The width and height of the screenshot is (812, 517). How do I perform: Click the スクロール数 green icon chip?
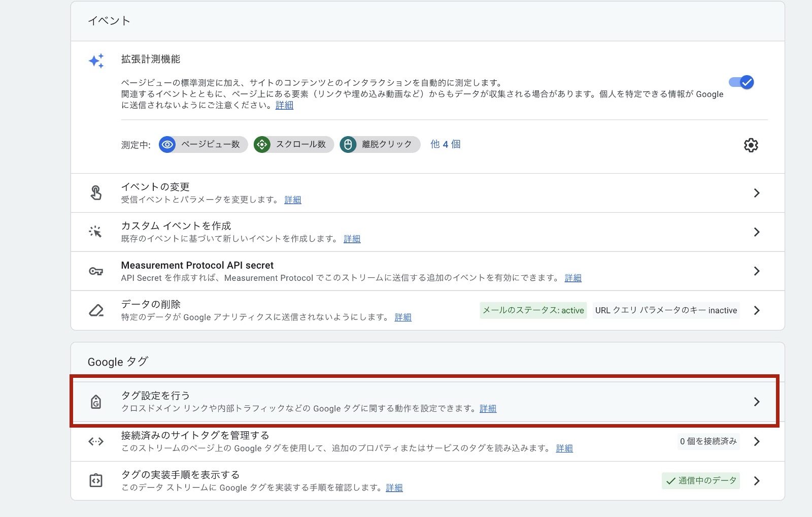[x=293, y=144]
